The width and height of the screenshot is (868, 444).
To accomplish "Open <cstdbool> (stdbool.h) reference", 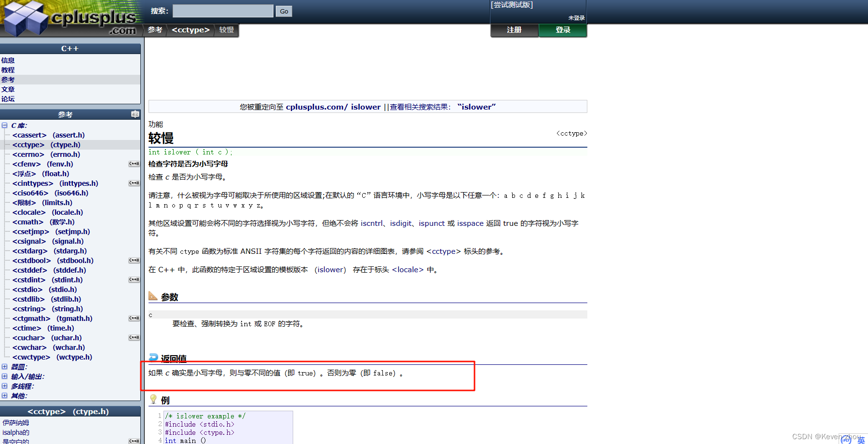I will click(53, 261).
